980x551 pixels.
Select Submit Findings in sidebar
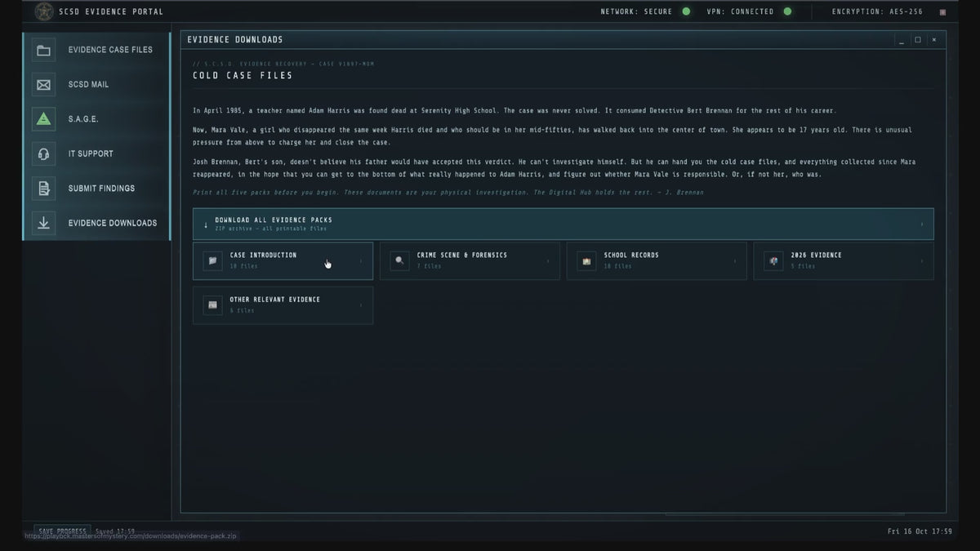point(96,189)
